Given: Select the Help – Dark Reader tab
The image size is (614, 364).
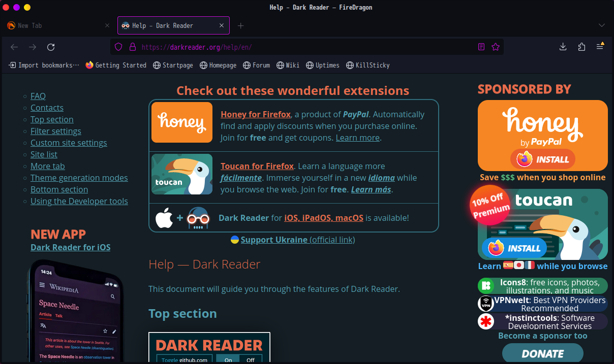Looking at the screenshot, I should (173, 25).
